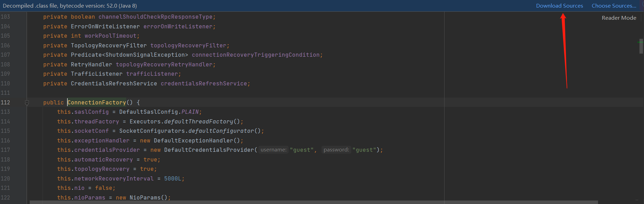Click the defaultThreadFactory method call

click(x=199, y=122)
